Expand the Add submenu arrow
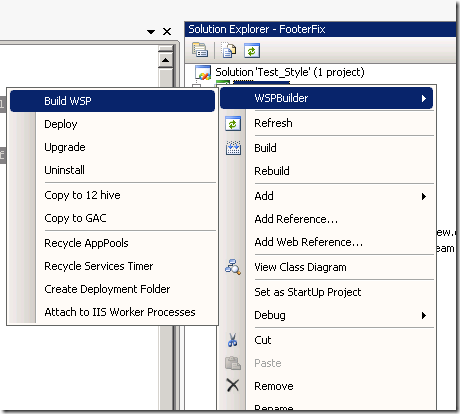The height and width of the screenshot is (414, 460). [x=424, y=196]
